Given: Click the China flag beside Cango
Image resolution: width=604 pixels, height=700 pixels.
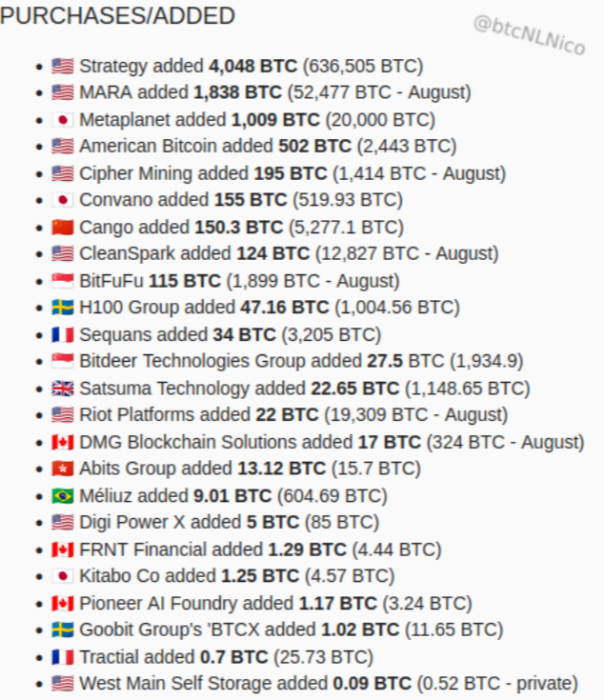Looking at the screenshot, I should click(62, 228).
